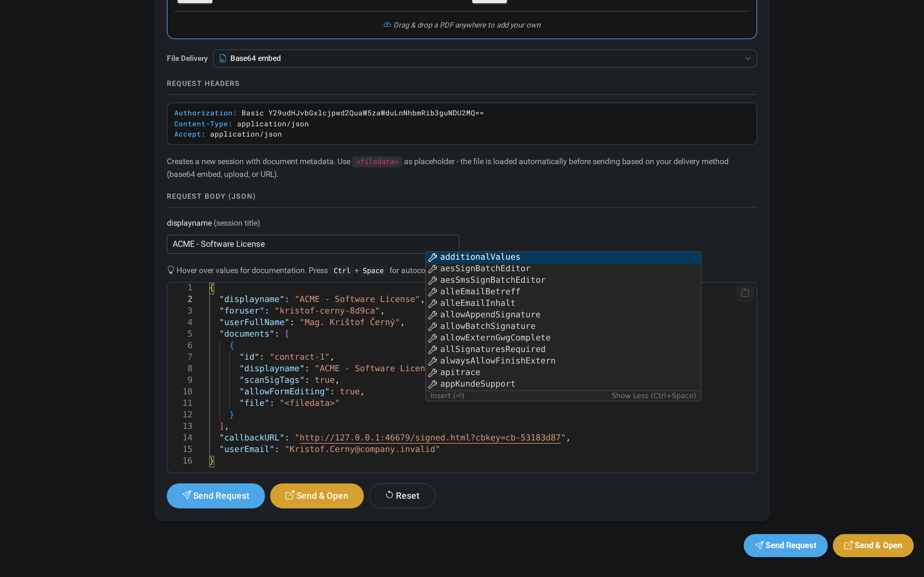Screen dimensions: 924x577
Task: Click the wrench icon beside additionalValues
Action: click(433, 257)
